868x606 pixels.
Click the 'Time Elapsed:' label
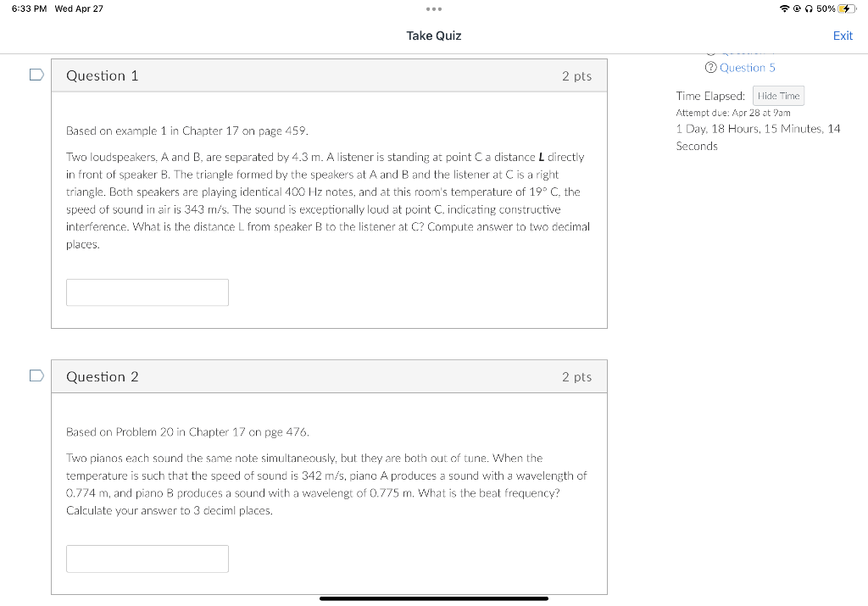point(710,97)
